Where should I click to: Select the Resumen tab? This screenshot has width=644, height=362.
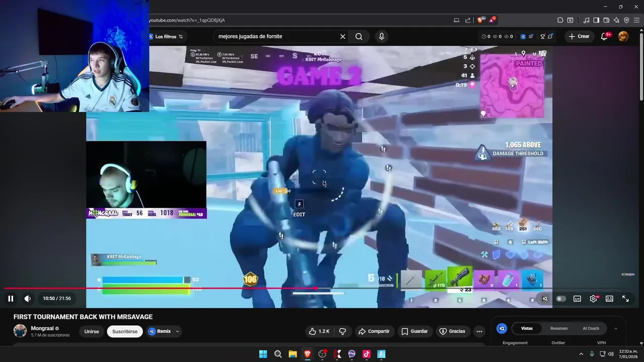tap(559, 328)
